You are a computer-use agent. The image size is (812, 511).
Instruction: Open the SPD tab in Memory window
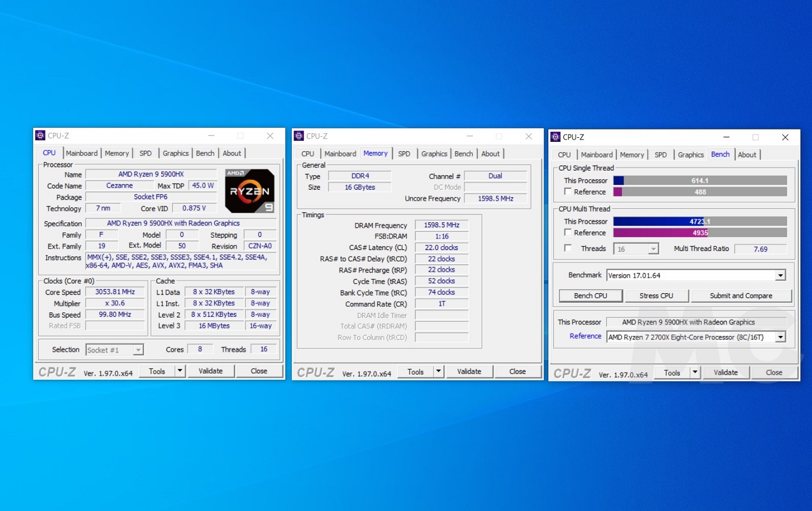pos(404,154)
